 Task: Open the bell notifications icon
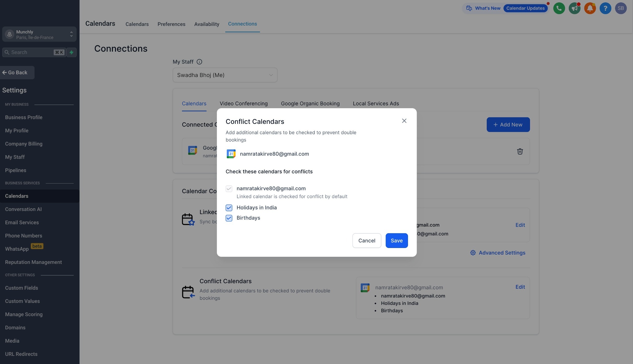pos(590,8)
